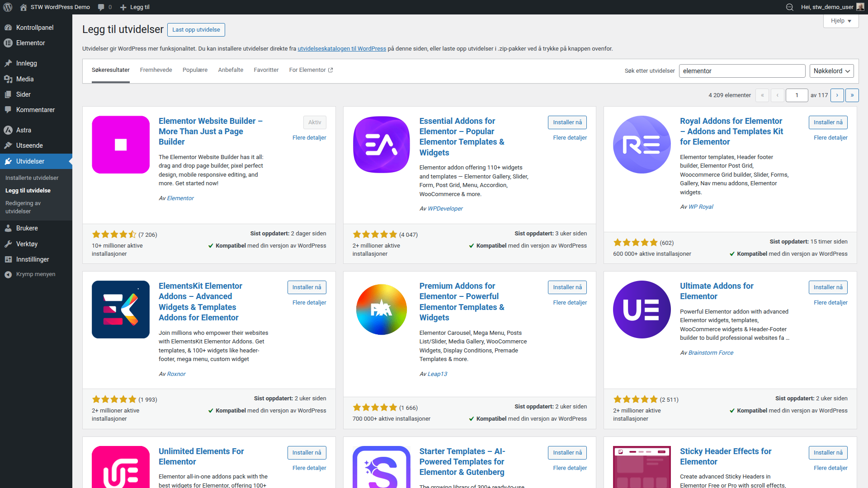Install Essential Addons for Elementor now
The height and width of the screenshot is (488, 868).
(x=567, y=122)
